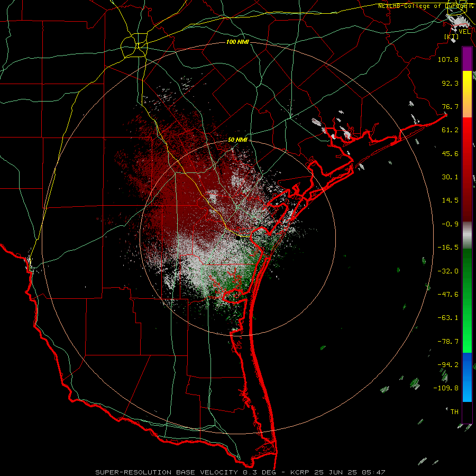Click the gray near-zero segment of the color bar
476x476 pixels.
pyautogui.click(x=467, y=235)
